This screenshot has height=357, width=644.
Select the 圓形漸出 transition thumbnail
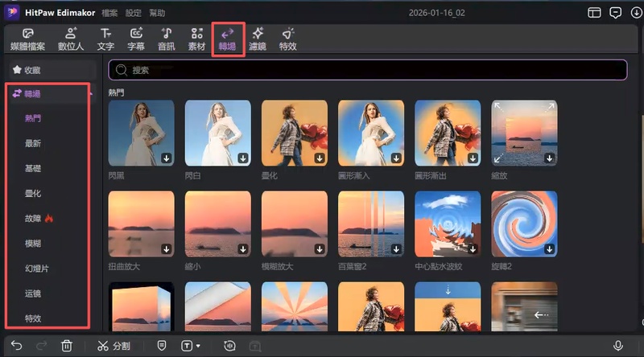pyautogui.click(x=448, y=133)
